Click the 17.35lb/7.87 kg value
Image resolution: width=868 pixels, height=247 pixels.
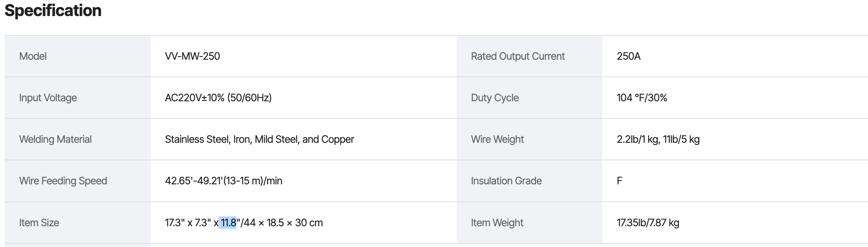(x=648, y=223)
